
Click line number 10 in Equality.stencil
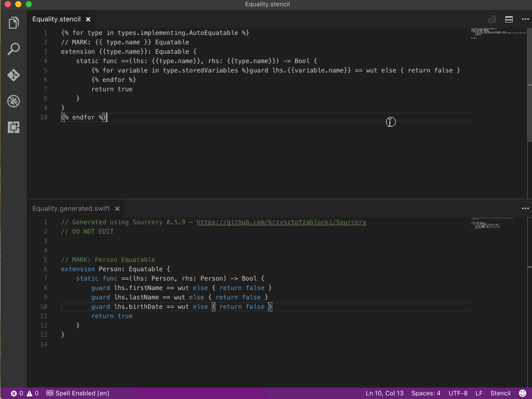pos(44,117)
